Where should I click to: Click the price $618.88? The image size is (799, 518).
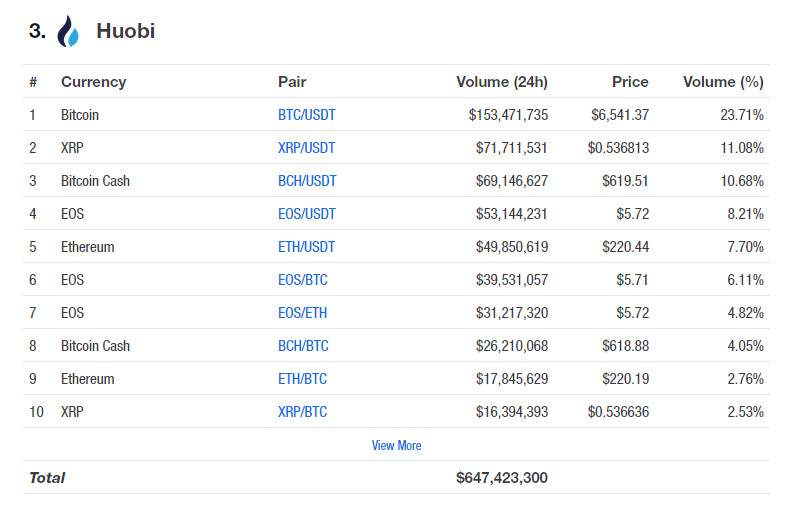coord(626,346)
